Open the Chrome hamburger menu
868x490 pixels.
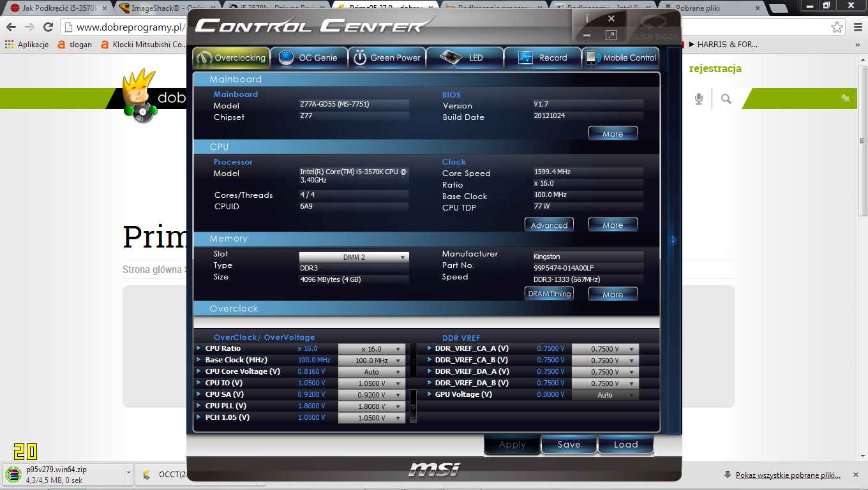[857, 27]
